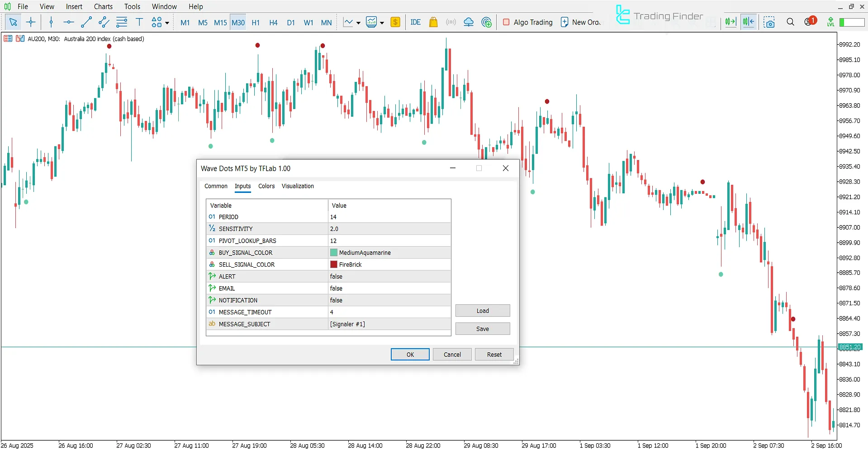Draw a vertical line on the chart

(51, 22)
